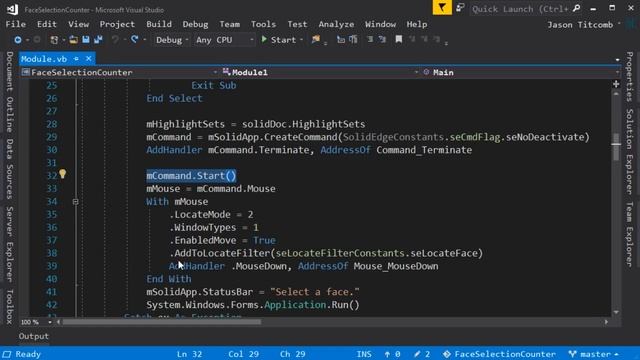Open the Solution Explorer side tab
Image resolution: width=640 pixels, height=360 pixels.
pyautogui.click(x=630, y=151)
